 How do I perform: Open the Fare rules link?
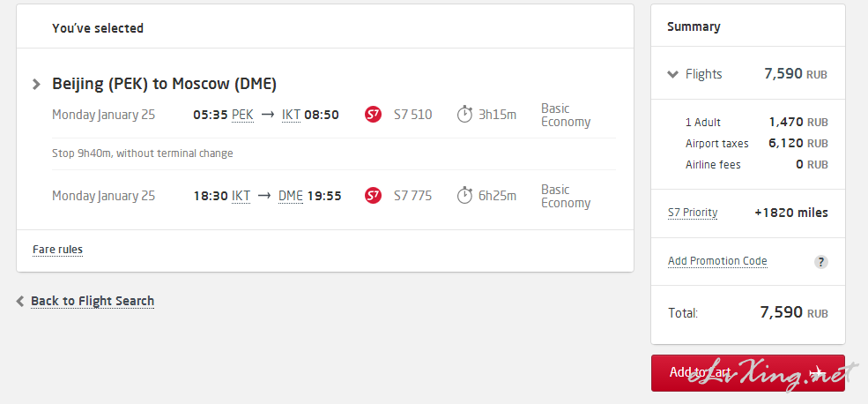[x=57, y=250]
